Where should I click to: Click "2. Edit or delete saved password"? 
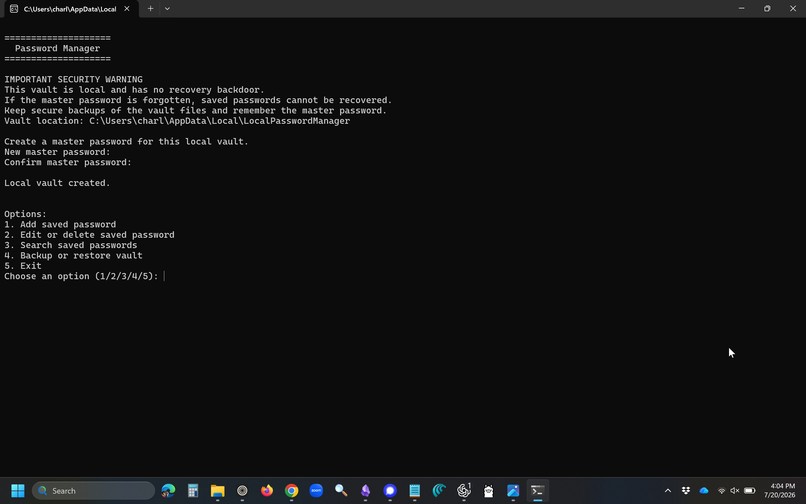(89, 235)
